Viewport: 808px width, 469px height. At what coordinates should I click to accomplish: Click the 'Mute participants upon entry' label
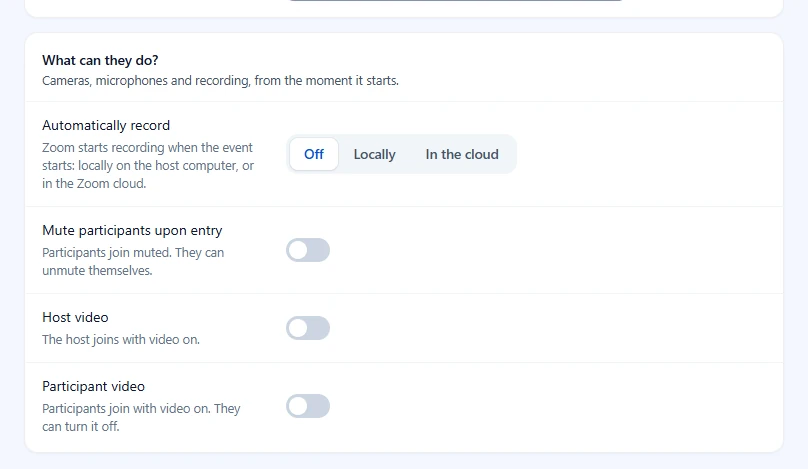click(132, 230)
